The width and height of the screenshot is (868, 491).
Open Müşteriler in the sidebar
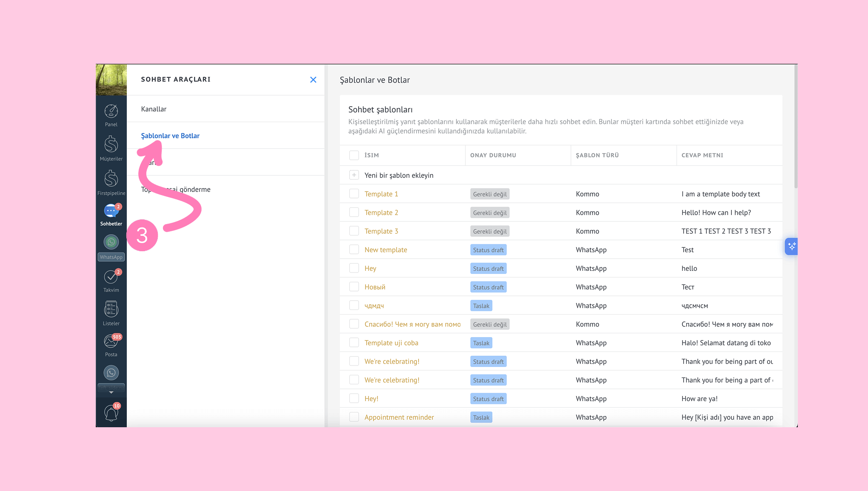click(x=111, y=145)
